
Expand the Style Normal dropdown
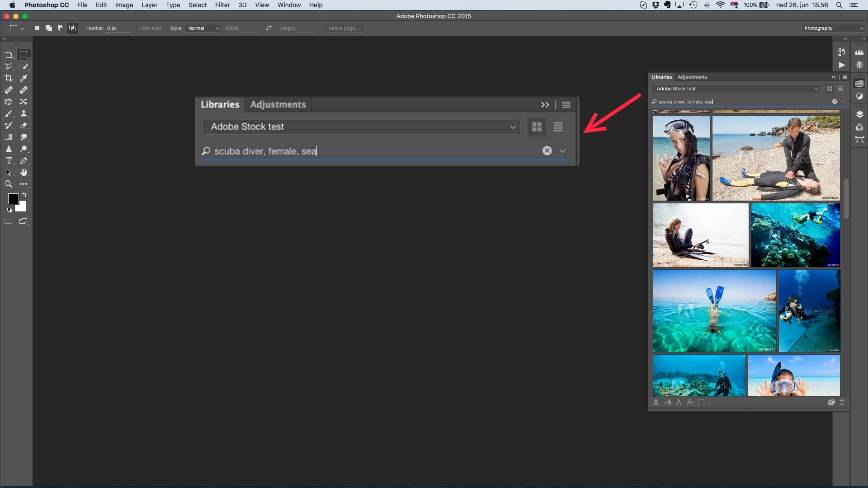pyautogui.click(x=203, y=28)
